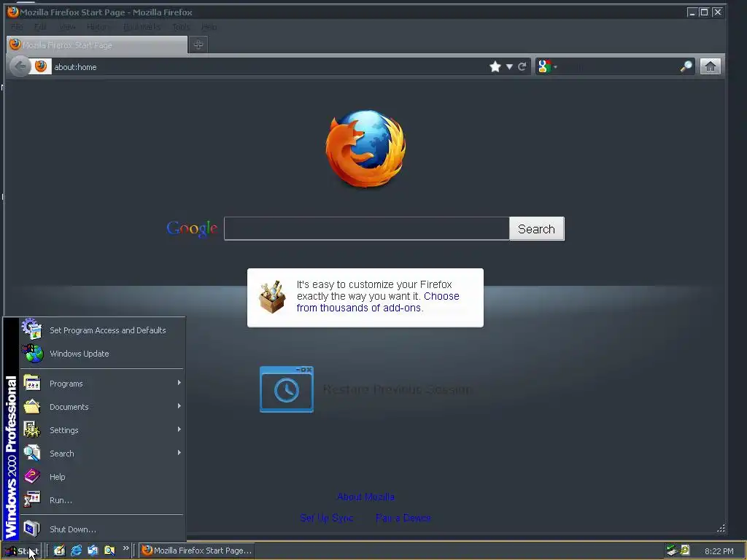
Task: Launch Outlook Express from quick launch
Action: (x=93, y=551)
